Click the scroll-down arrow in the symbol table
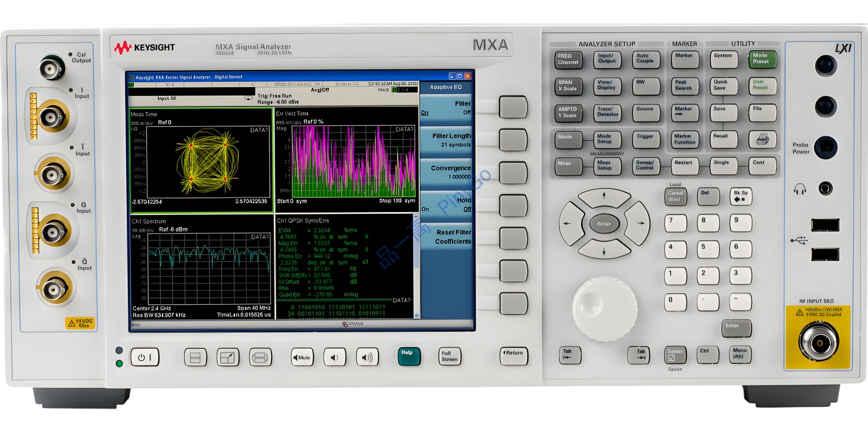 [416, 315]
